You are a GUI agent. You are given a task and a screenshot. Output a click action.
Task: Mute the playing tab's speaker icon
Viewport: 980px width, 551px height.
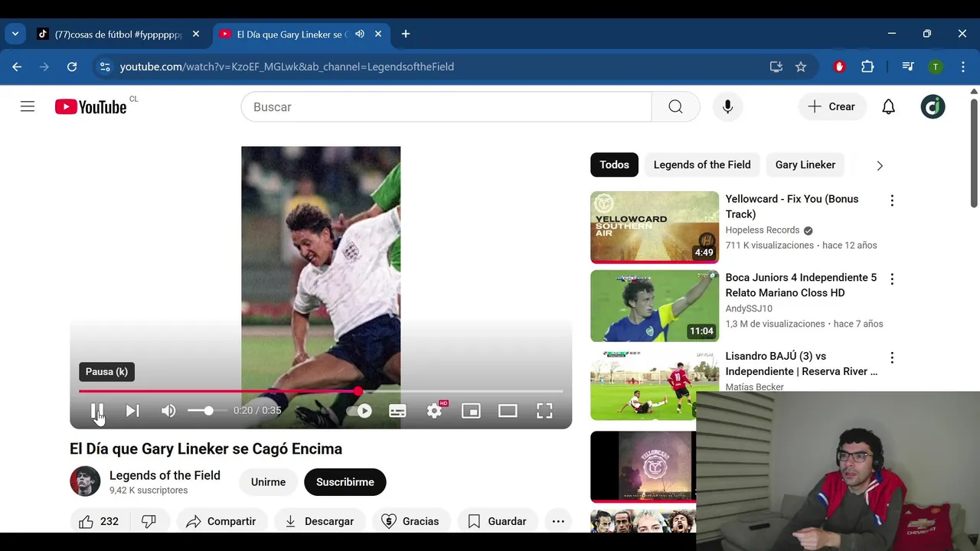coord(360,34)
